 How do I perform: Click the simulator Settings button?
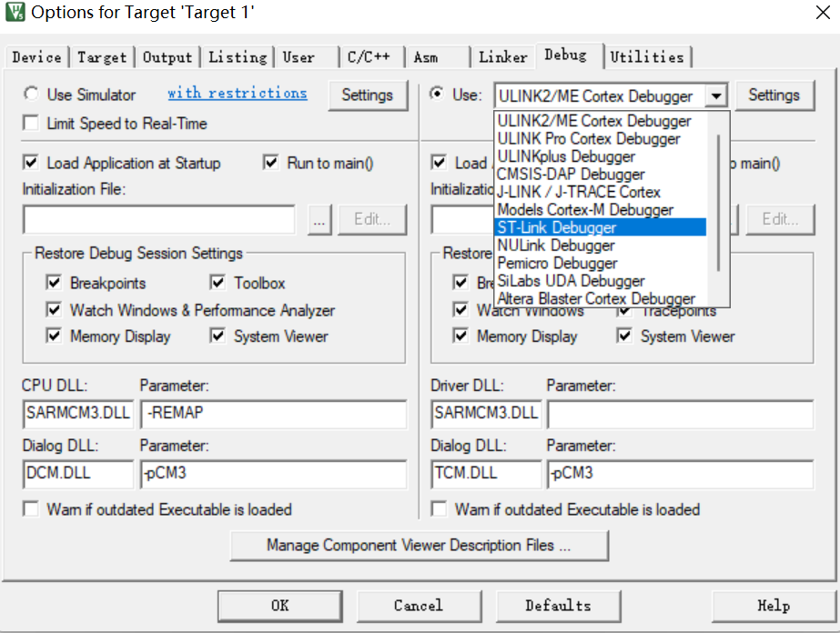(x=368, y=95)
